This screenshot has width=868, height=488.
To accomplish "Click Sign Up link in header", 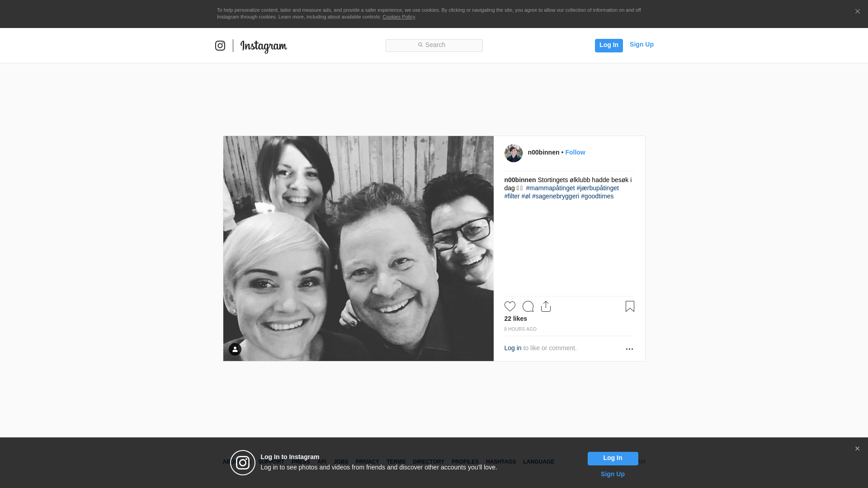I will click(x=641, y=44).
